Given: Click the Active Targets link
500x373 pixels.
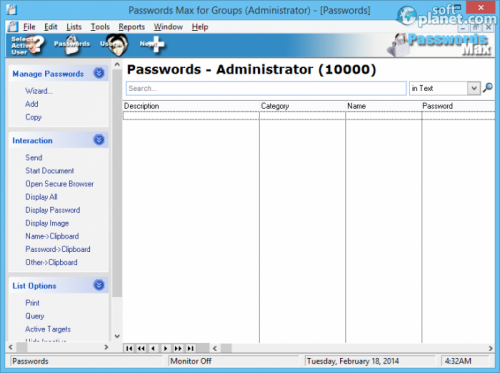Looking at the screenshot, I should (48, 329).
